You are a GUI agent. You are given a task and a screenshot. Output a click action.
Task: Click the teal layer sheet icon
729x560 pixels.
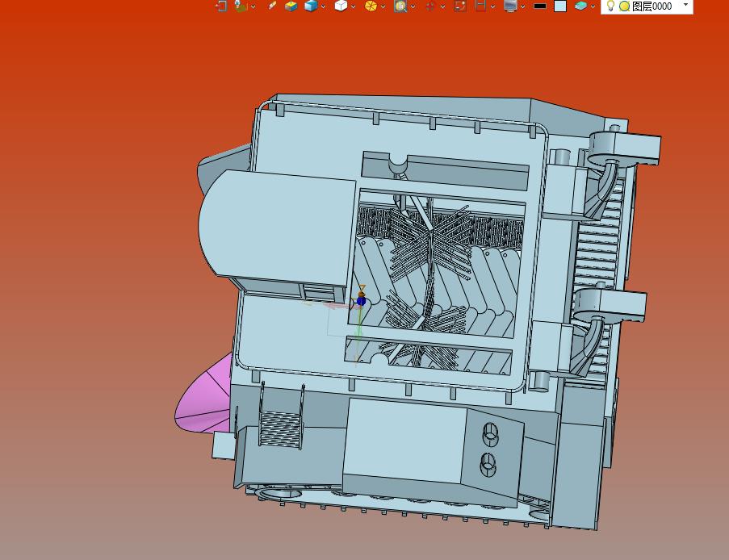coord(580,6)
